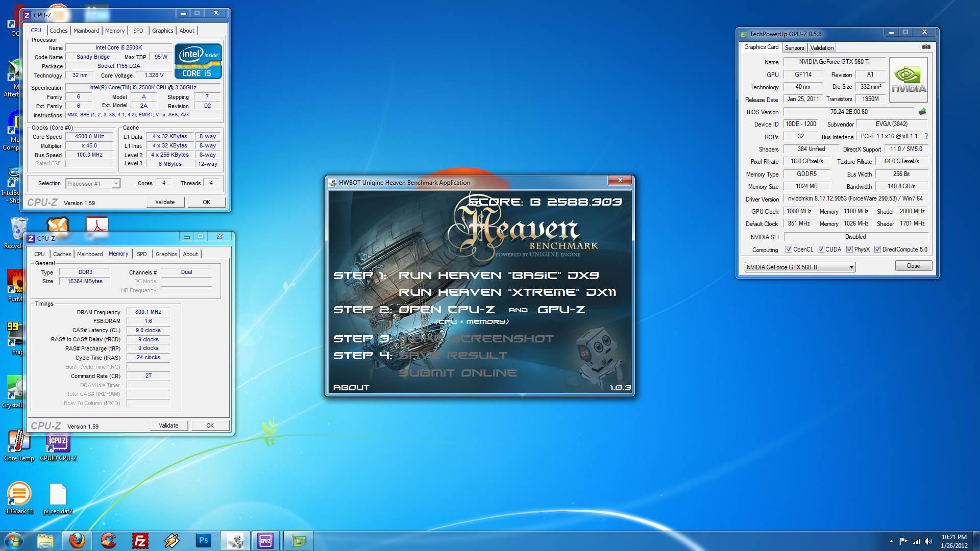
Task: Open About tab in bottom CPU-Z window
Action: (x=190, y=254)
